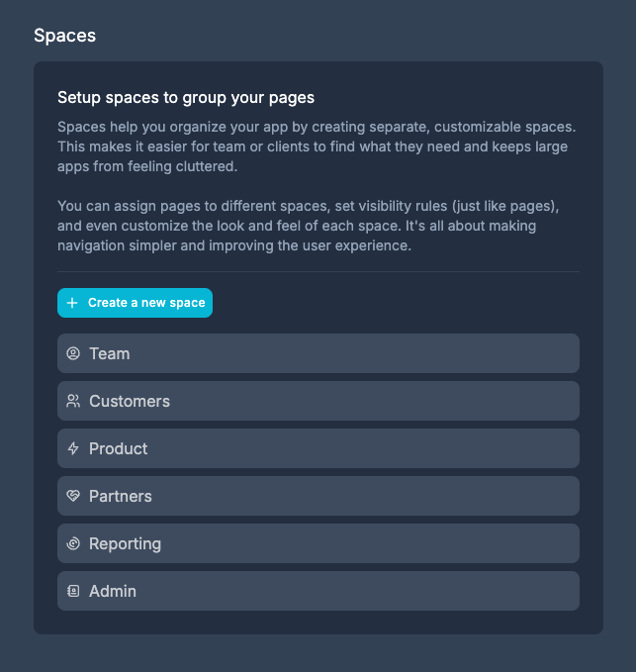Click the Product space lightning bolt icon

[x=73, y=448]
